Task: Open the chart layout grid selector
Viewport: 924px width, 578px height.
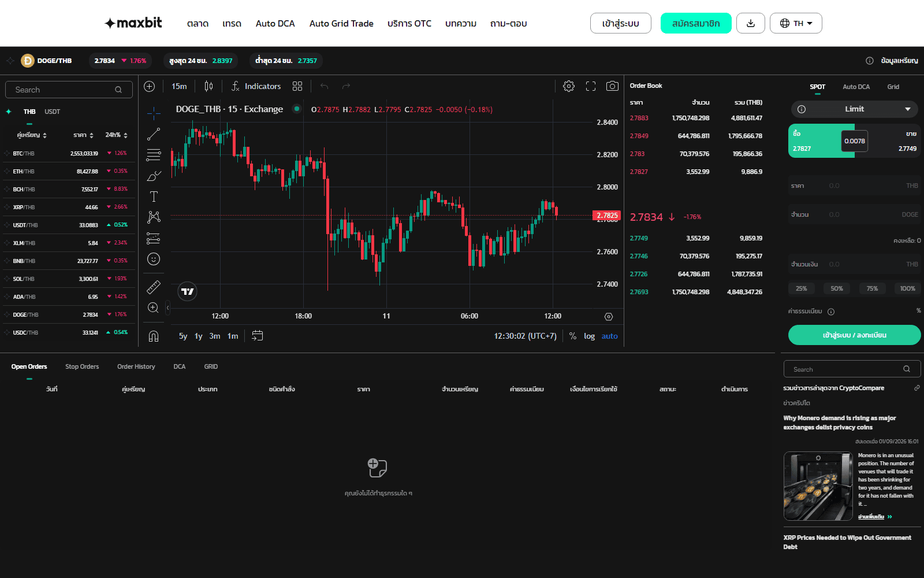Action: click(x=297, y=86)
